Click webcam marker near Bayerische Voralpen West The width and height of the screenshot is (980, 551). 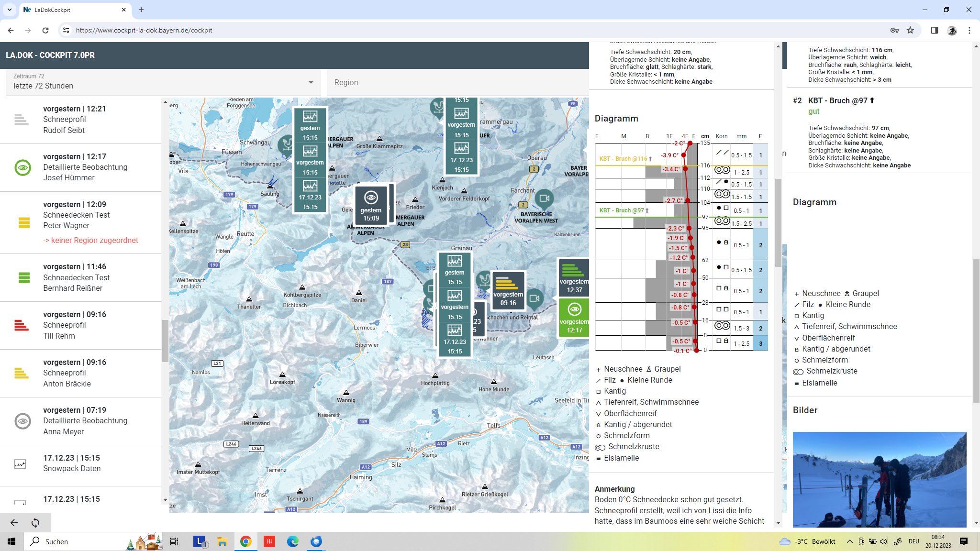coord(544,198)
